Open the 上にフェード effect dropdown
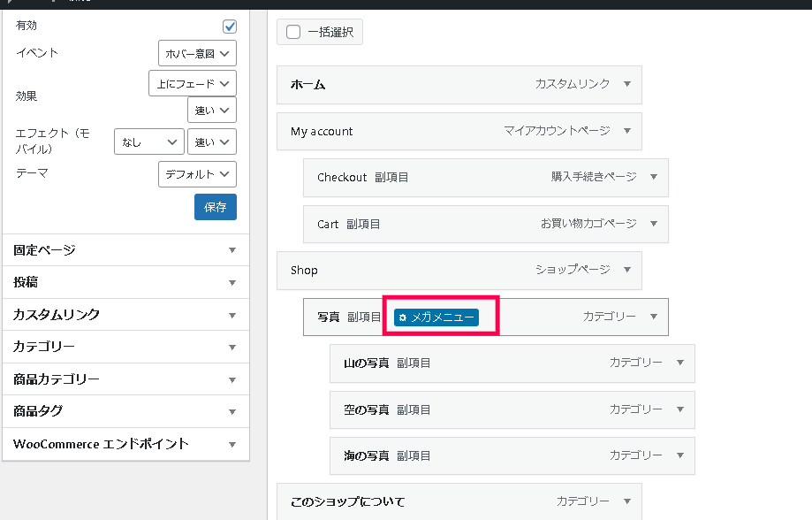This screenshot has width=812, height=520. pos(193,83)
